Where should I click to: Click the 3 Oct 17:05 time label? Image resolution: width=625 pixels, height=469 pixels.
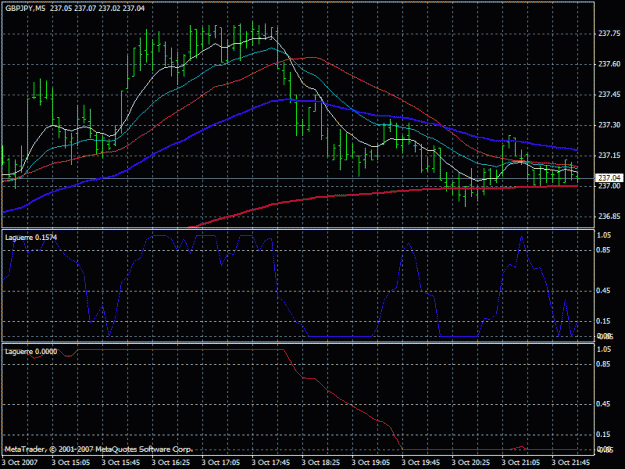[221, 463]
